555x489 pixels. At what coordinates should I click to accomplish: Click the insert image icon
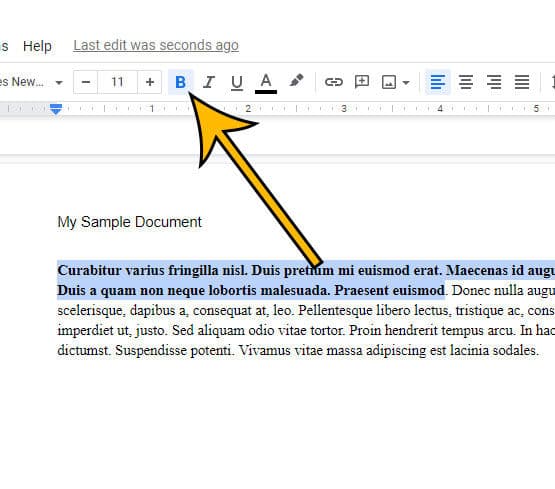pyautogui.click(x=389, y=82)
